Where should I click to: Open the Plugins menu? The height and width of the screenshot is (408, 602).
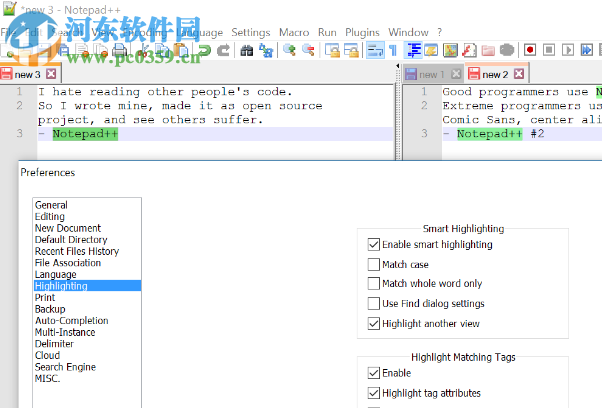(362, 32)
